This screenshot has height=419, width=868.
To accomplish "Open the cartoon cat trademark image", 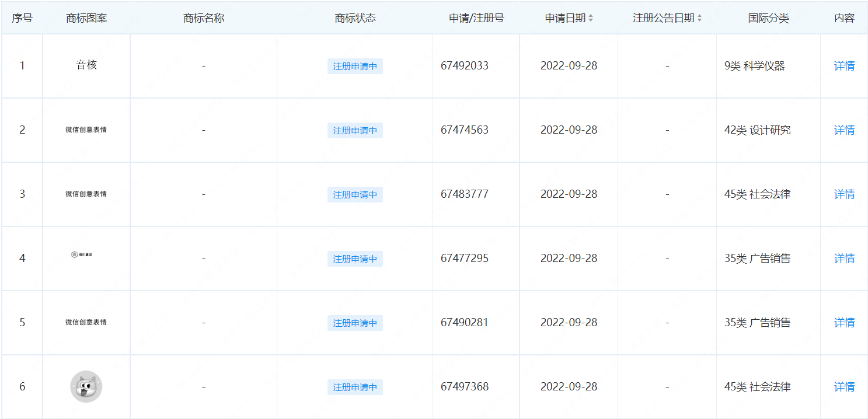I will tap(86, 386).
